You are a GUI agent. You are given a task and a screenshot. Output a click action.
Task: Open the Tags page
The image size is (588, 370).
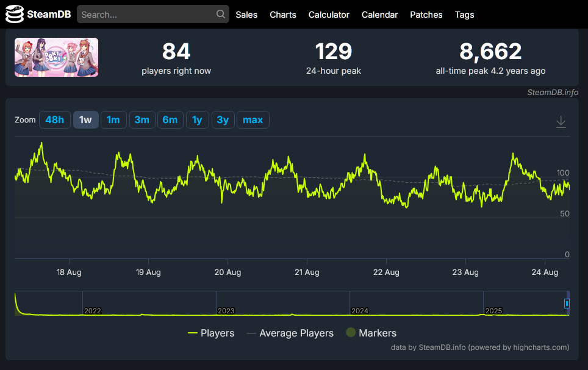coord(464,15)
